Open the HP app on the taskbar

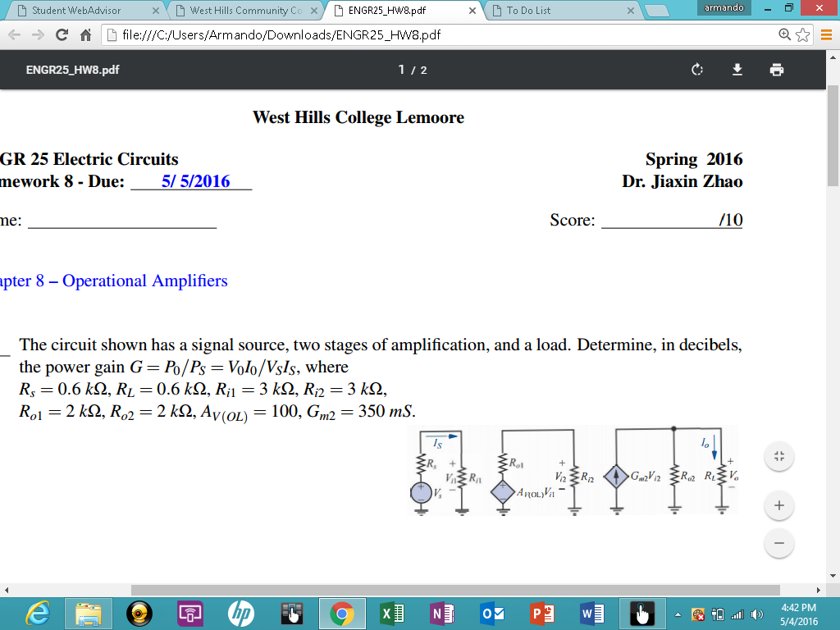coord(241,614)
